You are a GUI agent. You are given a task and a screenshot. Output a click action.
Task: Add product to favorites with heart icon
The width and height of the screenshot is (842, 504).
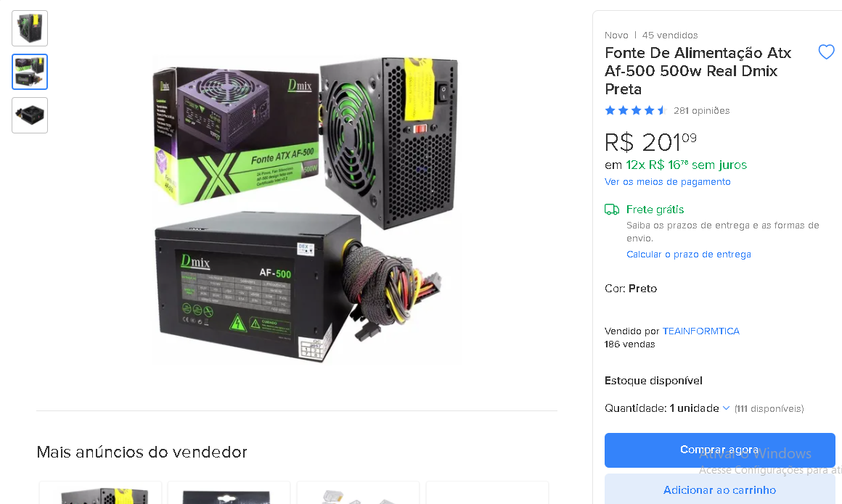(826, 52)
